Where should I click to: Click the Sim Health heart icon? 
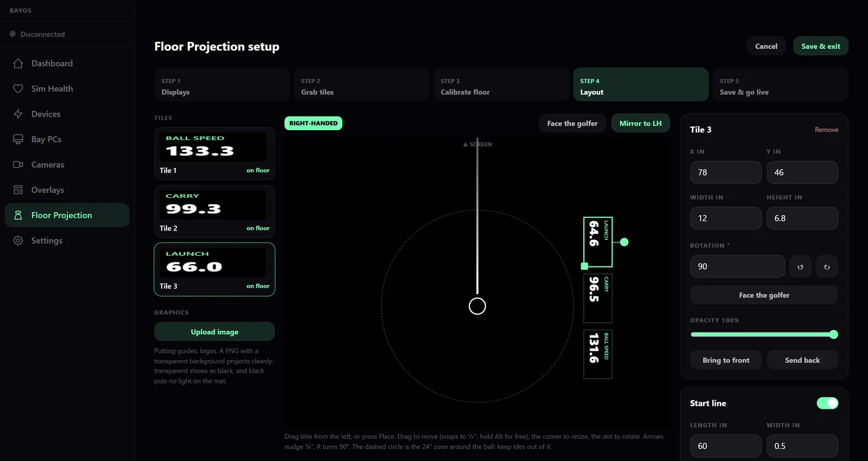[18, 88]
